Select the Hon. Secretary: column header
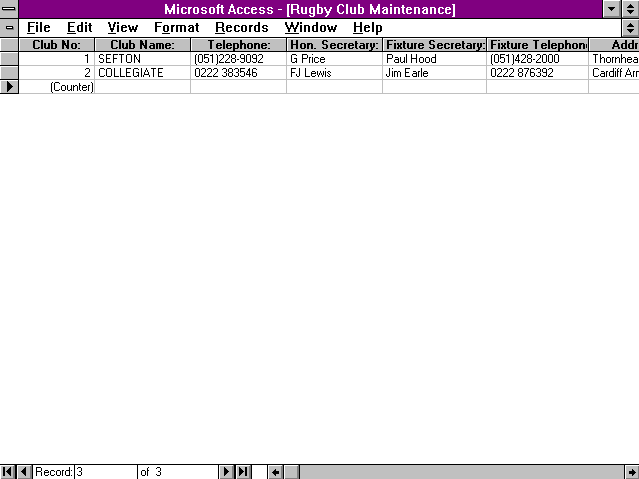639x479 pixels. 335,45
